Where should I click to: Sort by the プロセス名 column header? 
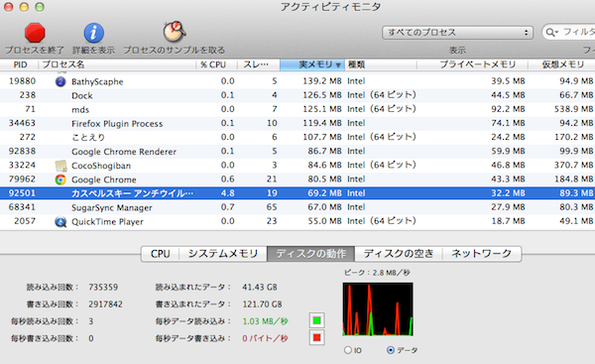[x=118, y=64]
